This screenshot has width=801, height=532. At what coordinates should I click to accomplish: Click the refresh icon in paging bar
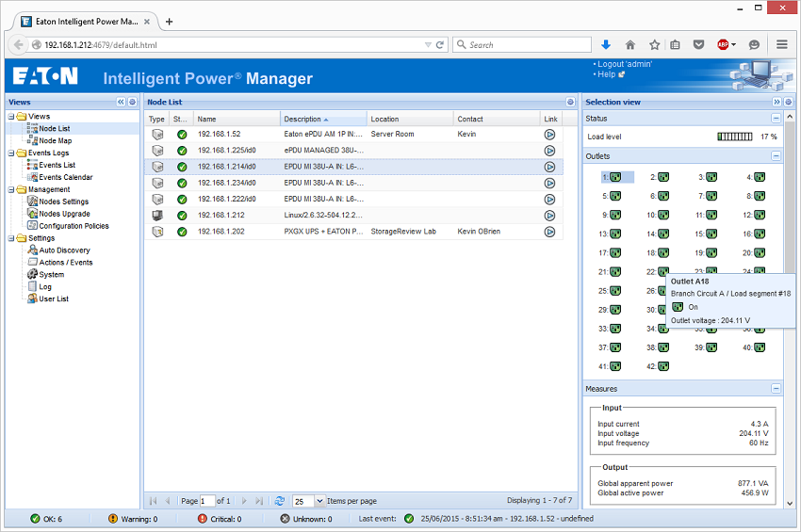click(x=280, y=501)
